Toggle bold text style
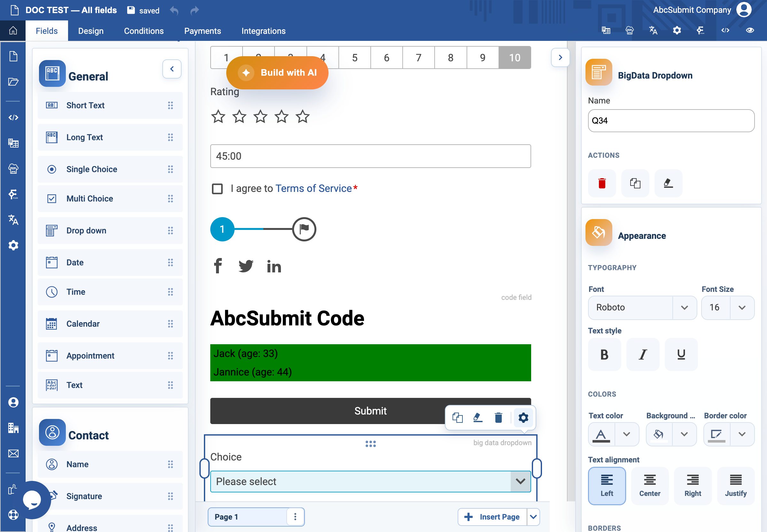Screen dimensions: 767x532 pyautogui.click(x=604, y=354)
